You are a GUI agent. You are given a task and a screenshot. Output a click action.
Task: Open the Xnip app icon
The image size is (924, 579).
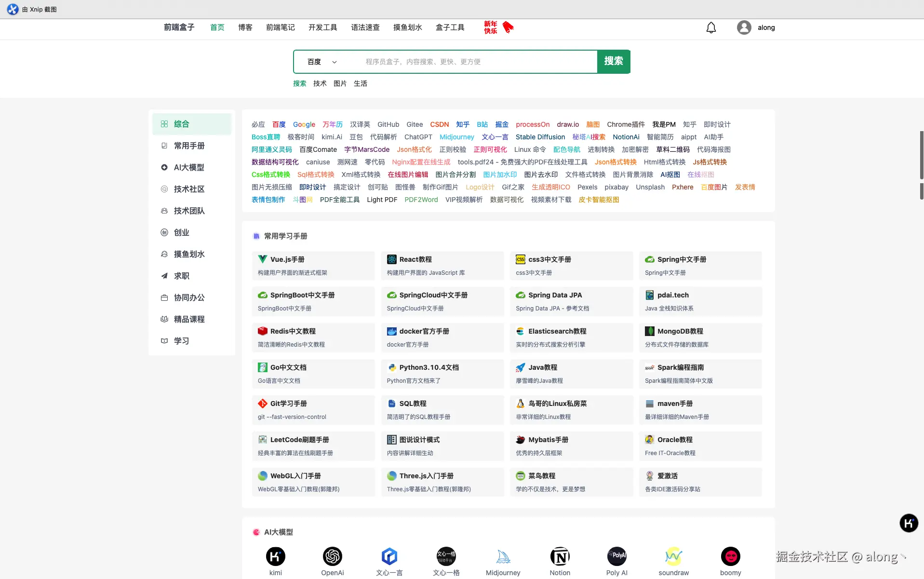13,9
